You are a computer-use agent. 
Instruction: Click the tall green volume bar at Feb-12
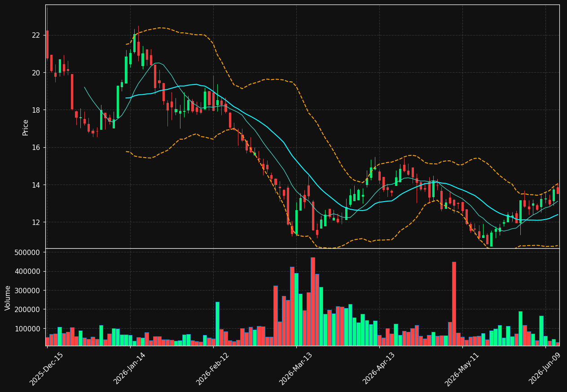217,324
